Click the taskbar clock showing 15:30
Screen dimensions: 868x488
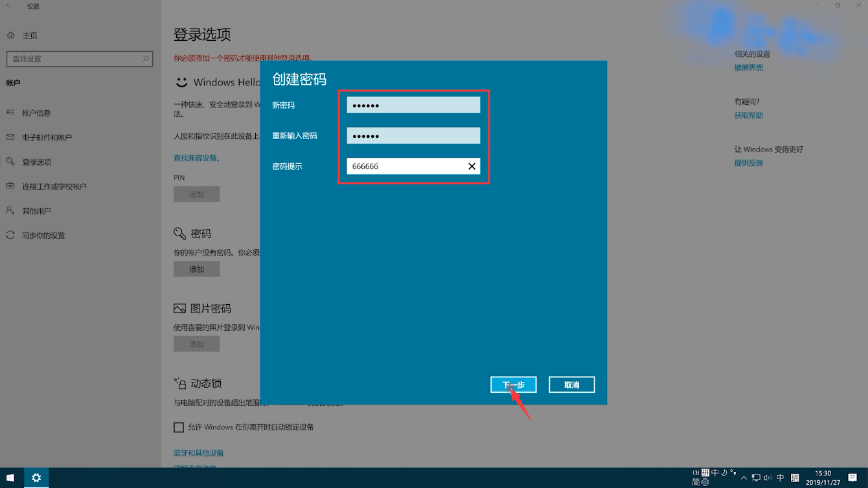coord(823,478)
